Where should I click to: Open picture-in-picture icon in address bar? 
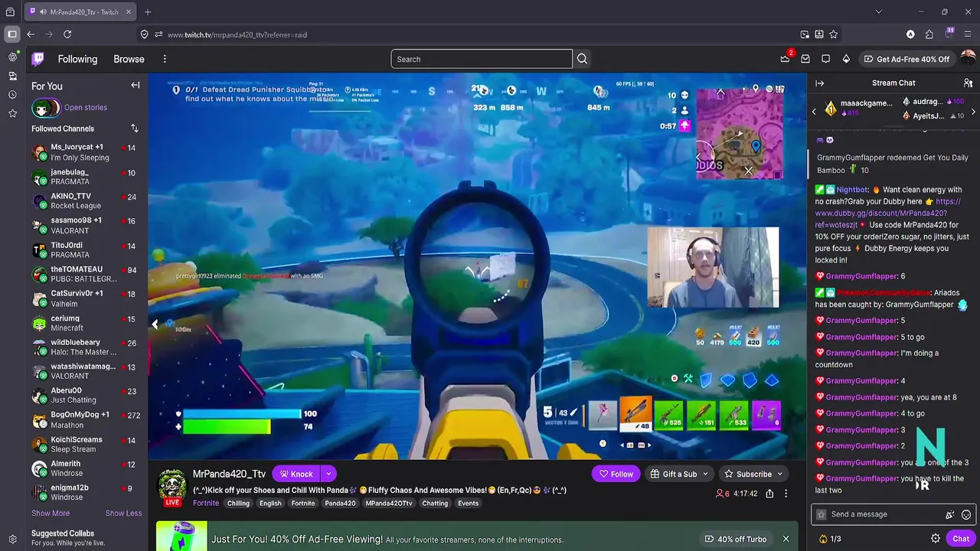[805, 34]
